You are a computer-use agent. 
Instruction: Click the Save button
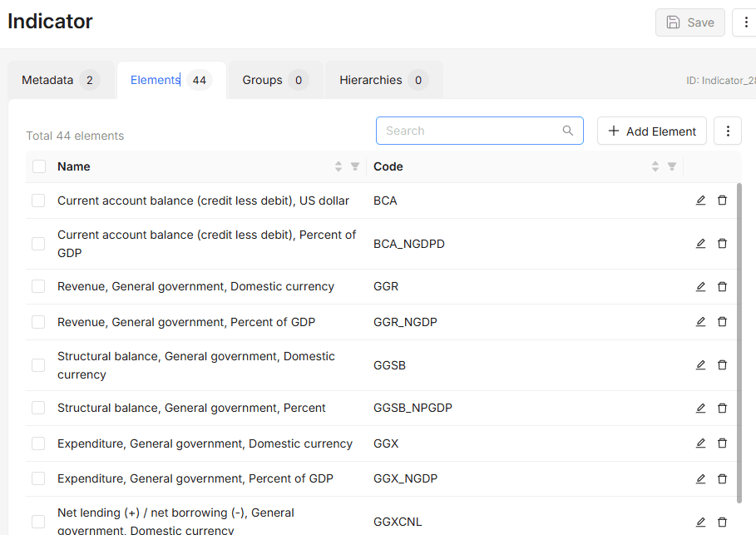[x=690, y=22]
